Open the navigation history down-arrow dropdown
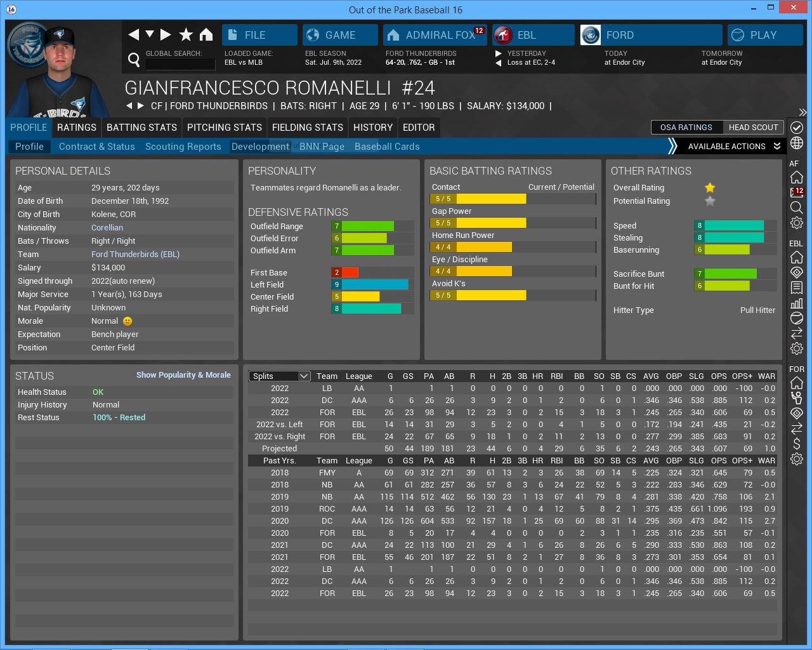812x650 pixels. point(150,35)
